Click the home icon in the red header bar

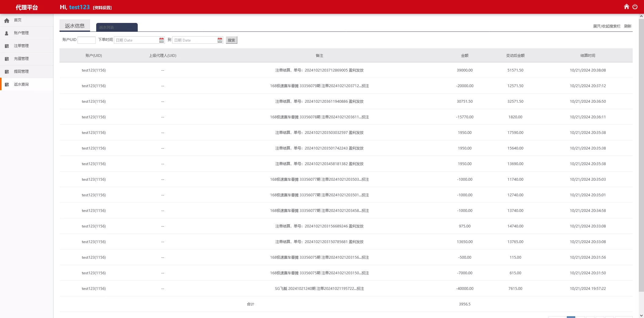(627, 6)
